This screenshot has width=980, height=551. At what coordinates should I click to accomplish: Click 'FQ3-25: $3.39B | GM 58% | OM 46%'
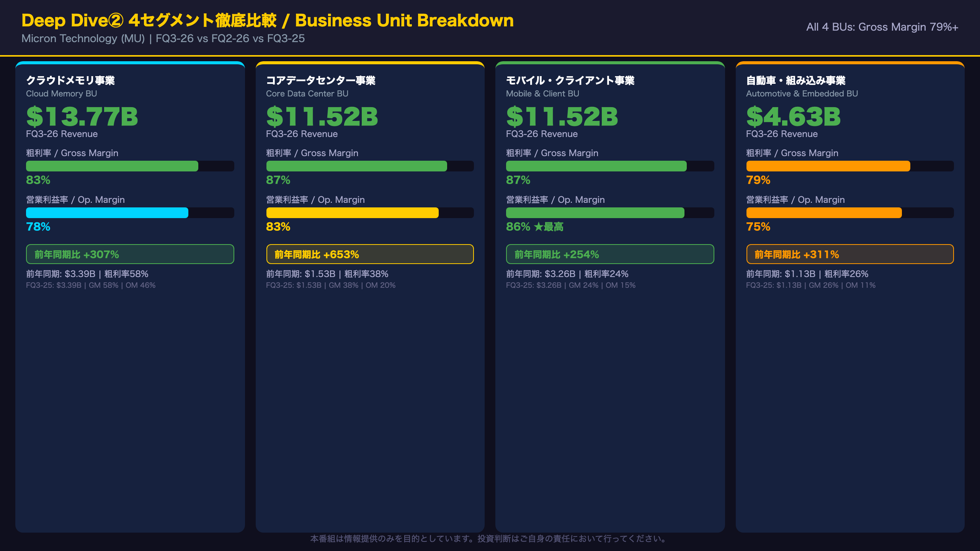click(91, 285)
